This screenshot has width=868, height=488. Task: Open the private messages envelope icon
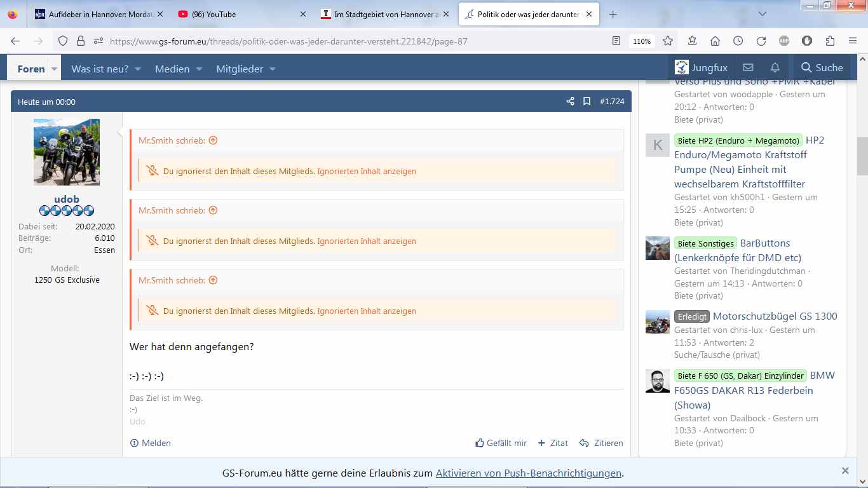tap(748, 68)
